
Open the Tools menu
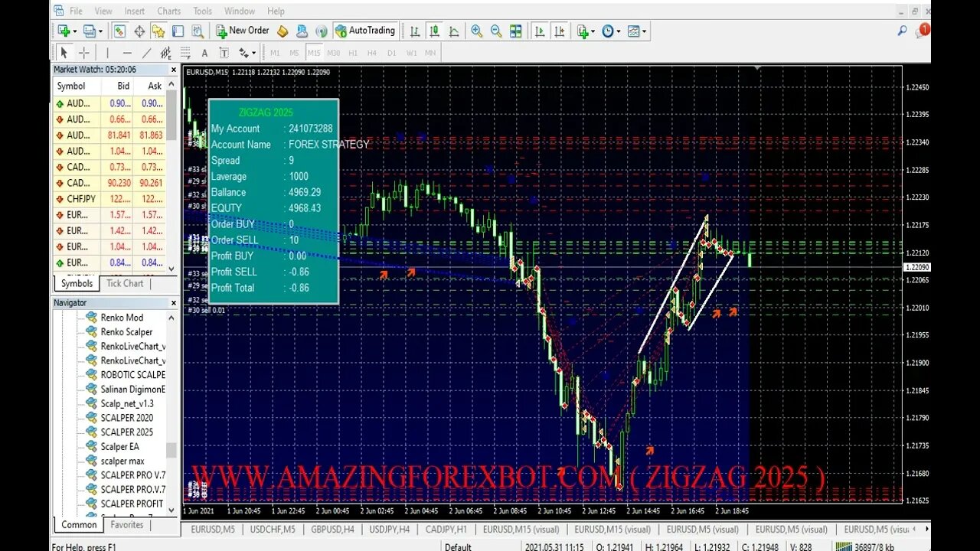click(x=203, y=11)
